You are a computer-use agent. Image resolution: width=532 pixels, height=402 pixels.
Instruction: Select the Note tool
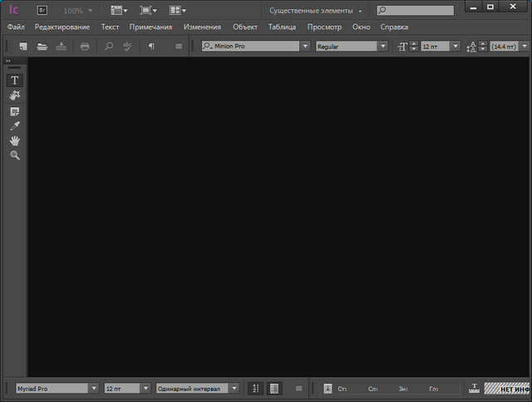coord(14,111)
